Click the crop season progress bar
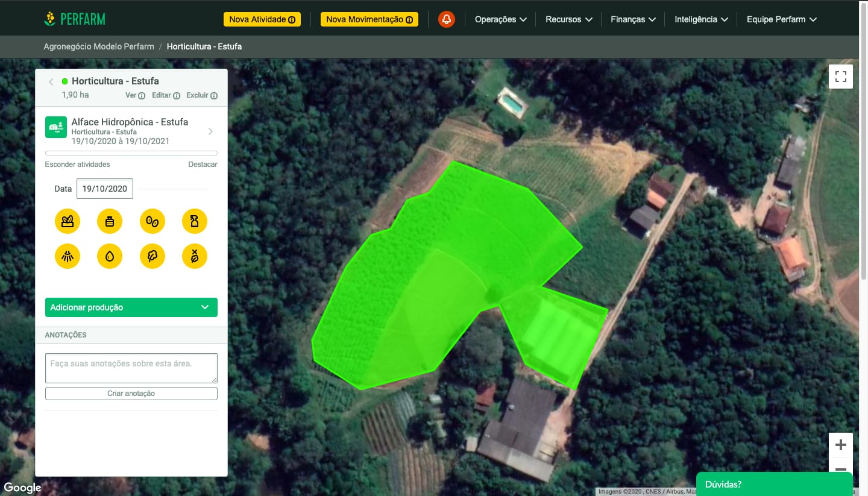 131,153
